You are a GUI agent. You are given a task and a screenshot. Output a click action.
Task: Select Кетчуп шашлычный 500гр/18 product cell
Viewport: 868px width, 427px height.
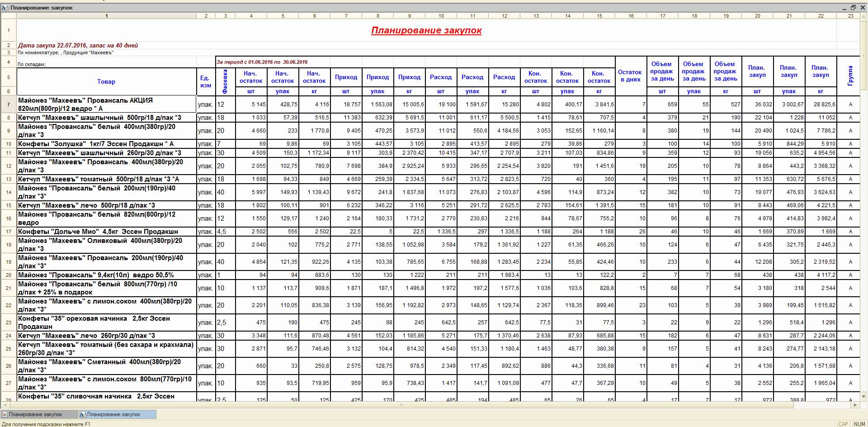[106, 118]
